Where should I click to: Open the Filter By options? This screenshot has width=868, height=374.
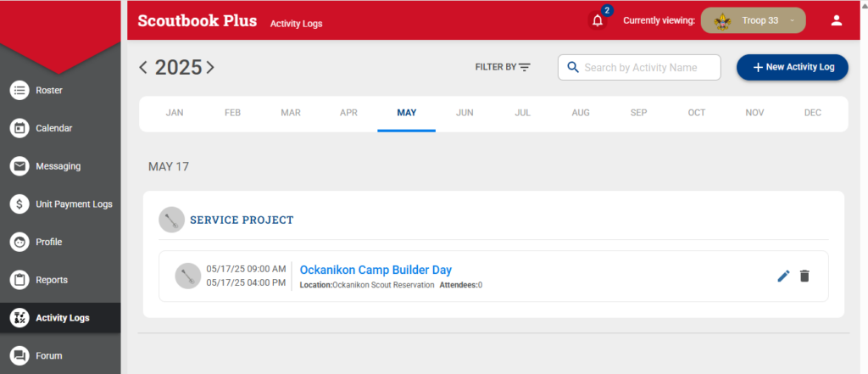[x=503, y=67]
